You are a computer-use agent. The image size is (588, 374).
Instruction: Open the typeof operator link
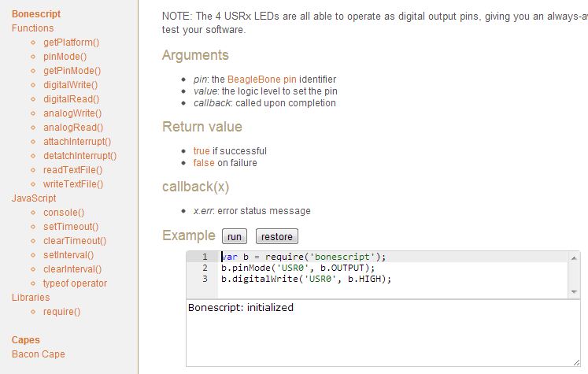pos(75,283)
